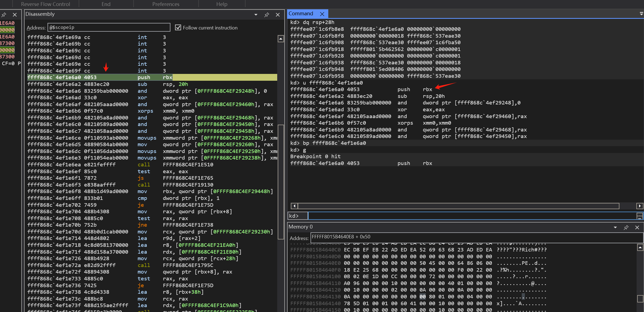Close the Command tab

tap(322, 14)
